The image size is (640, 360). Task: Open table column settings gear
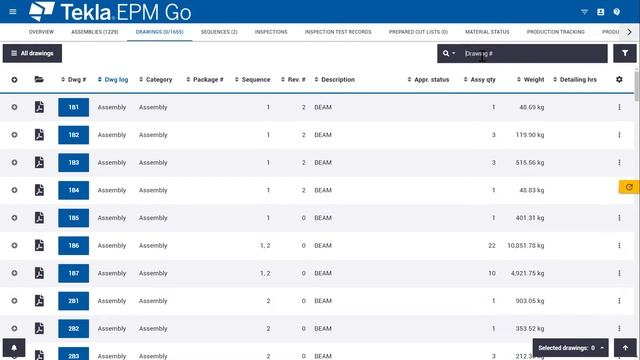619,80
